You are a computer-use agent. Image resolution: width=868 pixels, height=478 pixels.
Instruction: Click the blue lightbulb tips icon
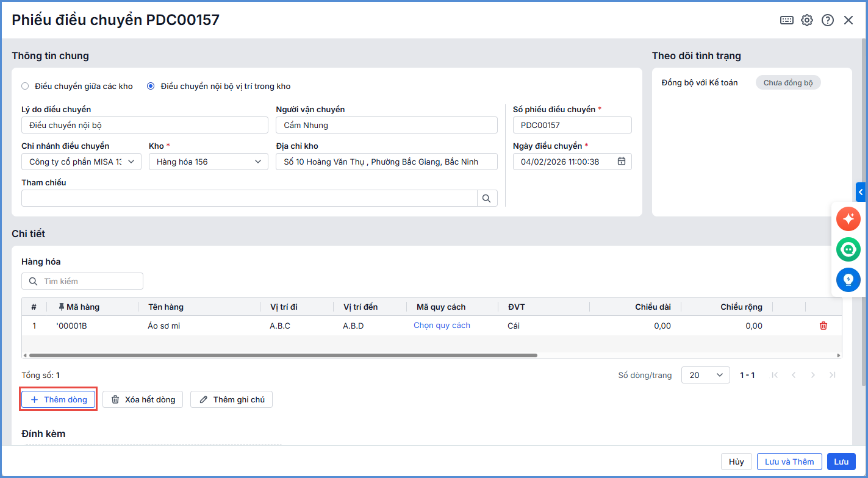(x=848, y=280)
